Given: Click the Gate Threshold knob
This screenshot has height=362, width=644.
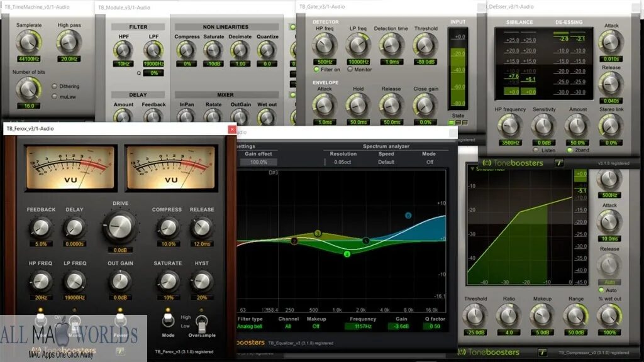Looking at the screenshot, I should pyautogui.click(x=425, y=45).
